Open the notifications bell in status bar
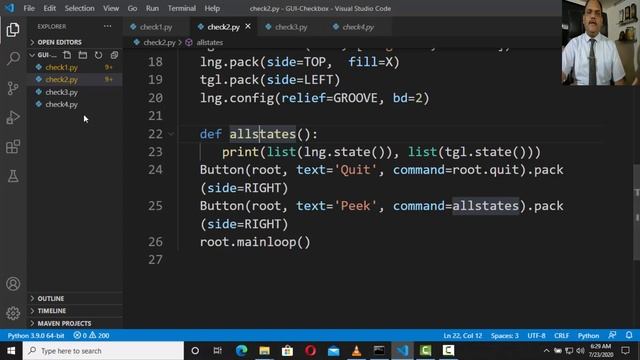Screen dimensions: 640x360 click(629, 335)
